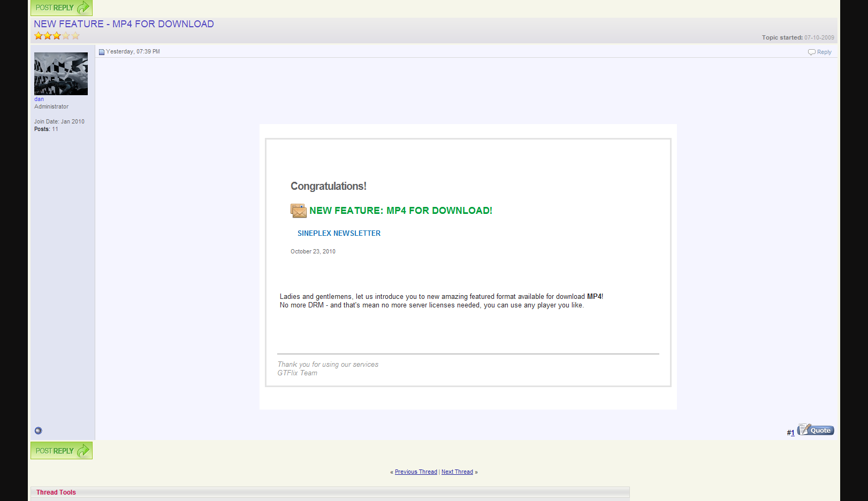Open the Next Thread link

[457, 472]
